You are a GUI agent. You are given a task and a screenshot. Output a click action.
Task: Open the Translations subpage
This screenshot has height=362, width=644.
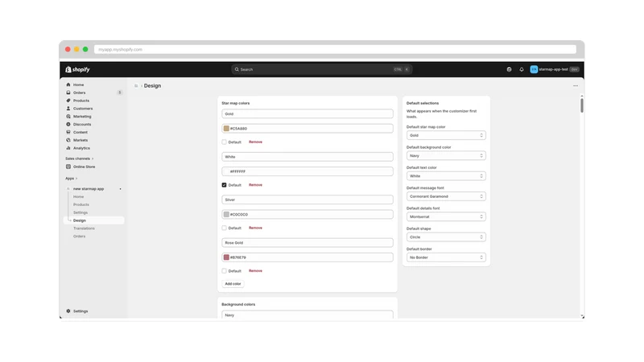point(84,228)
